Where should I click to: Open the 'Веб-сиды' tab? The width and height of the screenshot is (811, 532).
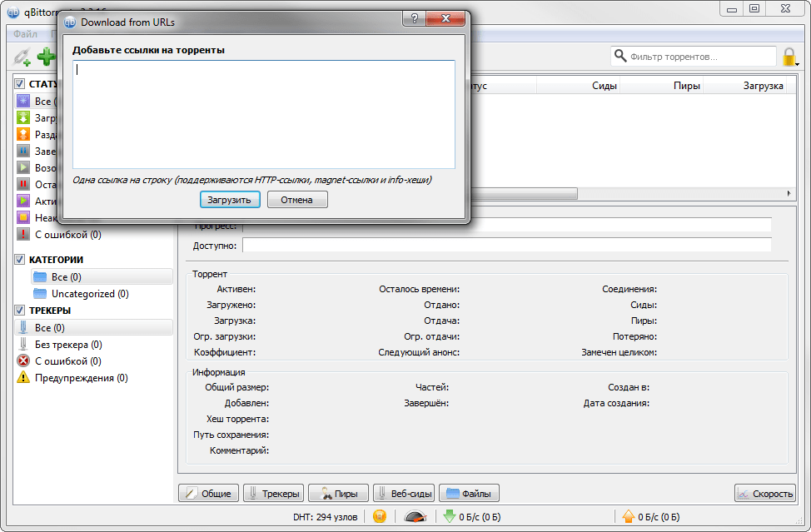coord(404,493)
